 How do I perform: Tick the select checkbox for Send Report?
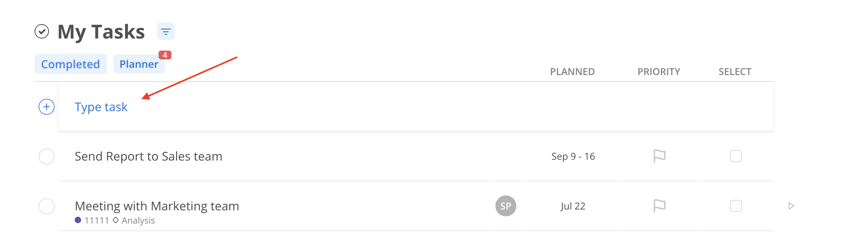click(736, 156)
